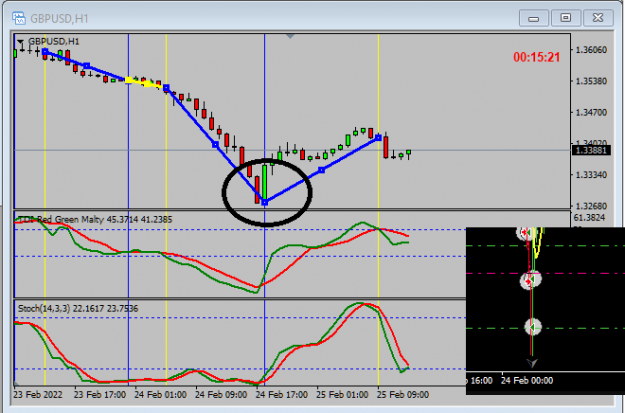Select the mid-point anchor of the rising blue trendline
Screen dimensions: 625x413
coord(322,170)
